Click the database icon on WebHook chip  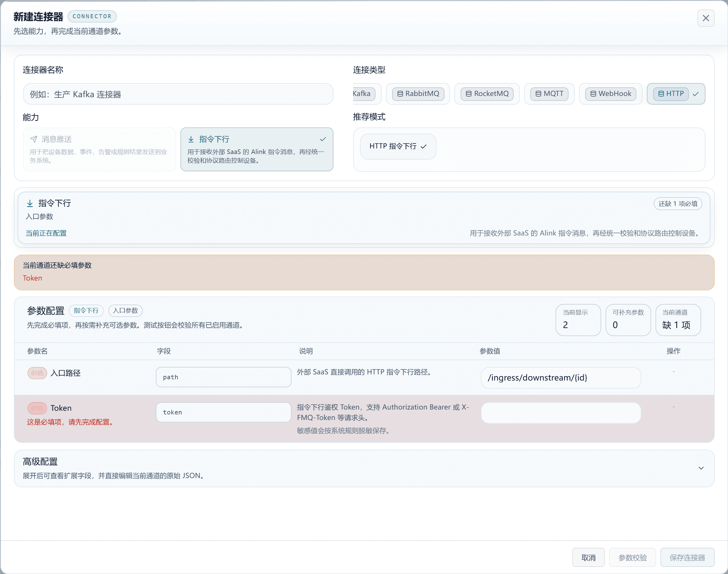click(x=593, y=94)
